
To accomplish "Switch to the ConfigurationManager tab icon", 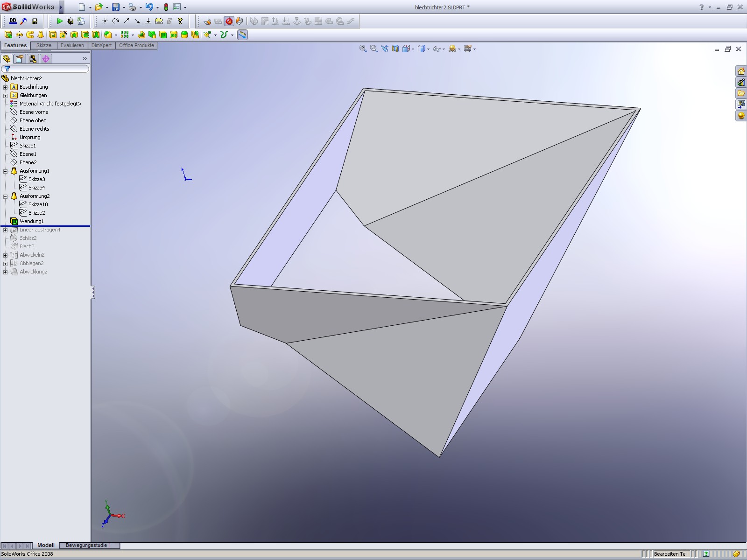I will coord(32,59).
